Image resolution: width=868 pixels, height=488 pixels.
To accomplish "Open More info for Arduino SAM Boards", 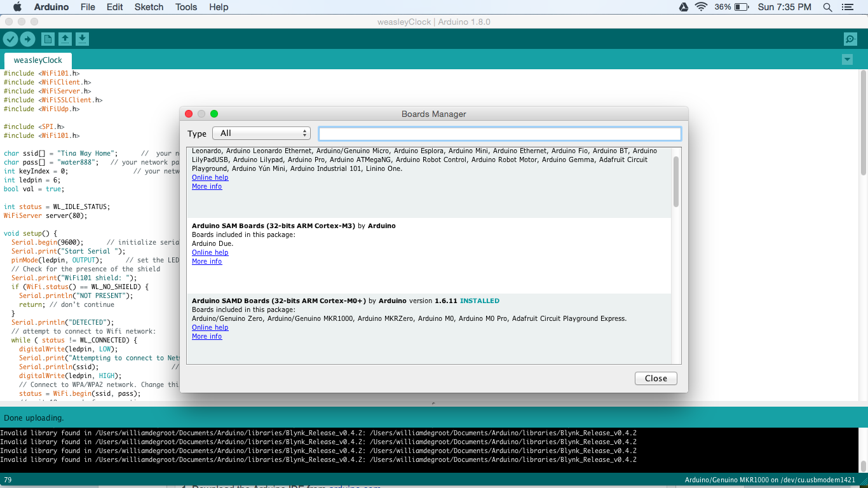I will pos(207,261).
